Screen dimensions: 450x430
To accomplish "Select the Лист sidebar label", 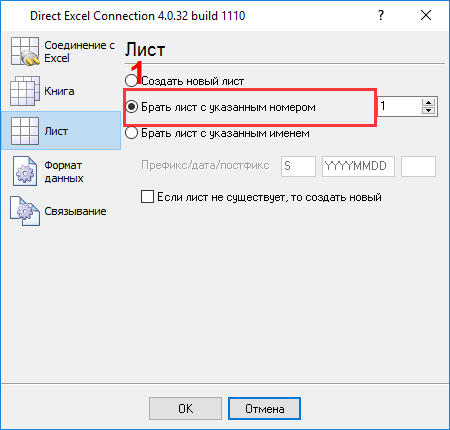I will tap(56, 131).
